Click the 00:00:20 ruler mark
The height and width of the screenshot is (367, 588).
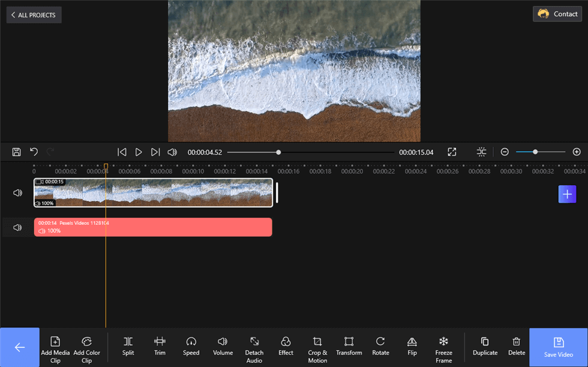coord(352,172)
